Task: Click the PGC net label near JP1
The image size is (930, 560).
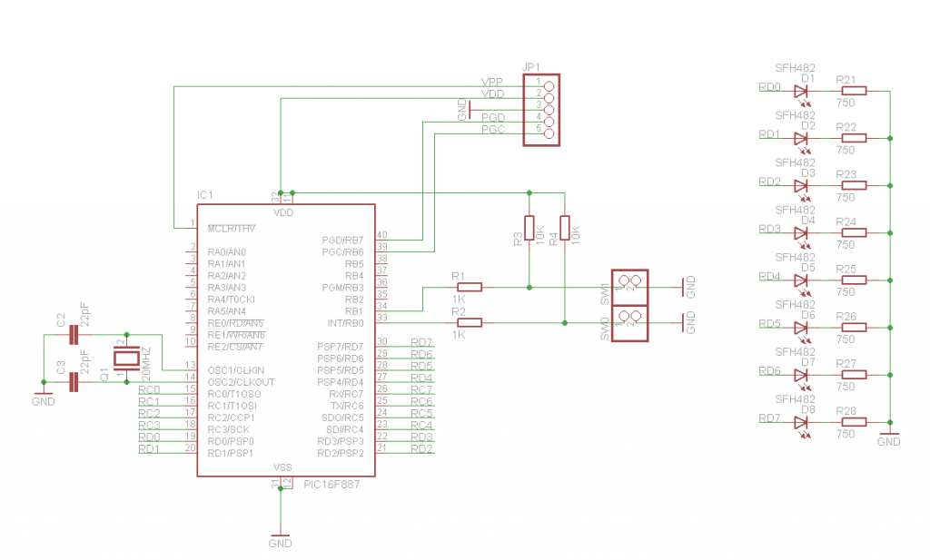Action: [x=493, y=129]
